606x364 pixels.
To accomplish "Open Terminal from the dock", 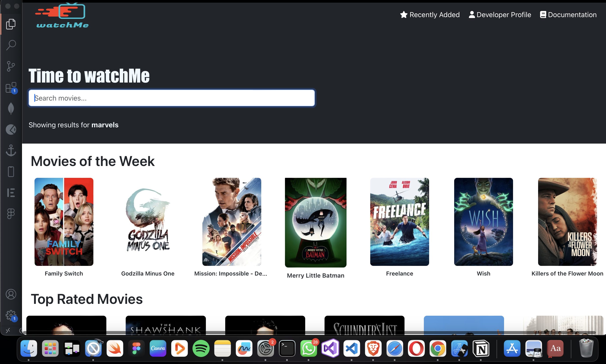I will click(x=287, y=348).
